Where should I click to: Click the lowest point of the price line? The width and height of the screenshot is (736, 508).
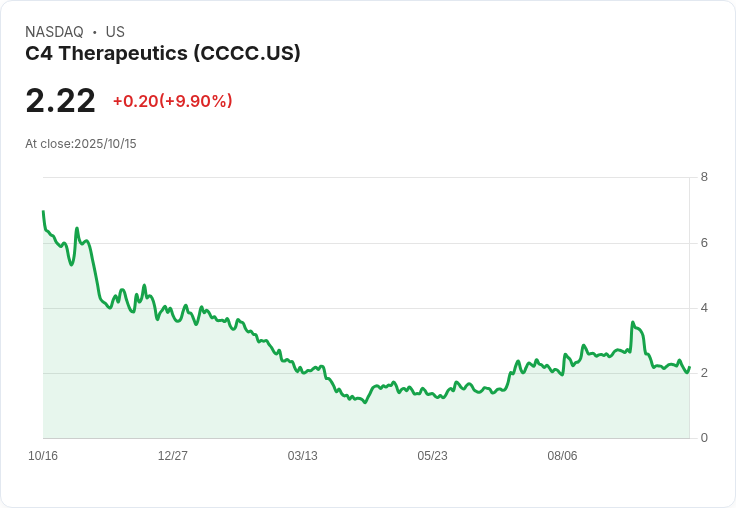tap(365, 402)
